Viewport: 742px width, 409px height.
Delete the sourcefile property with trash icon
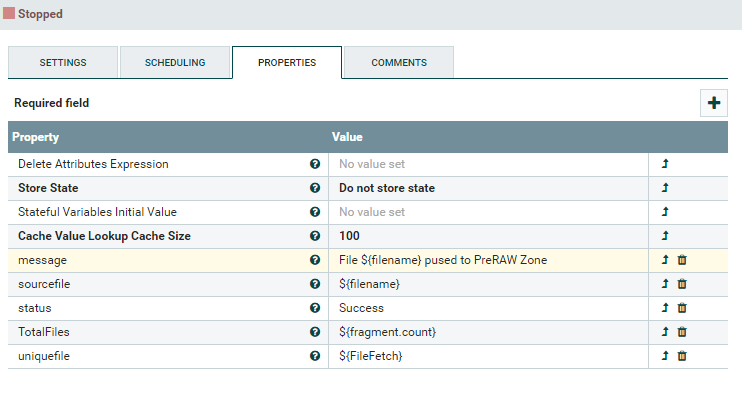pos(682,284)
